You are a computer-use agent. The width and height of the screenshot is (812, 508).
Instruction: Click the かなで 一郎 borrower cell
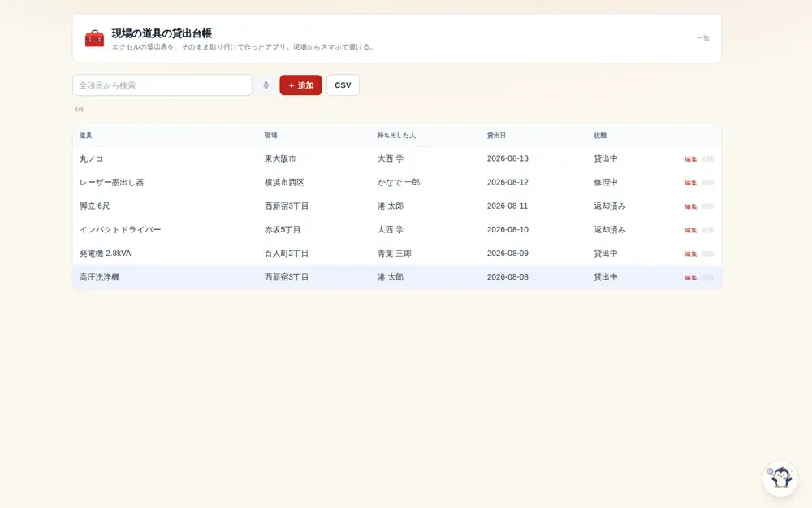(x=398, y=182)
